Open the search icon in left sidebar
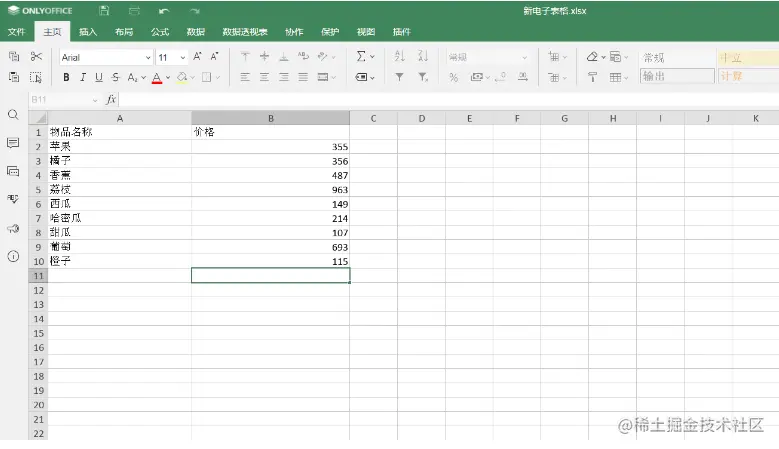The height and width of the screenshot is (449, 779). pos(13,115)
